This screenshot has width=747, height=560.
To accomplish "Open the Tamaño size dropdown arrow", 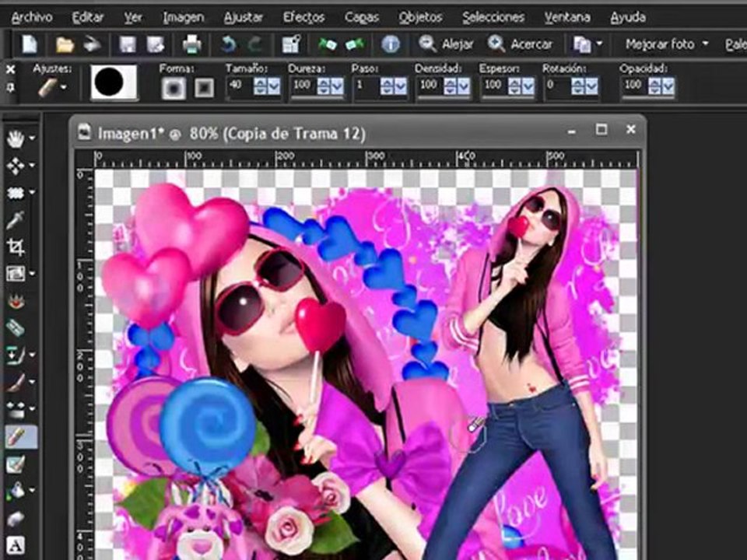I will 273,86.
